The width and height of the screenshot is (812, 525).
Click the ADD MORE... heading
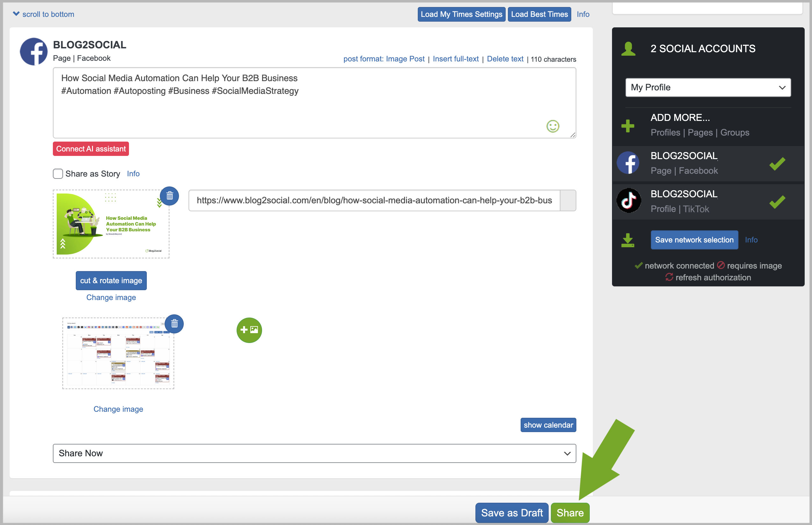pos(680,118)
